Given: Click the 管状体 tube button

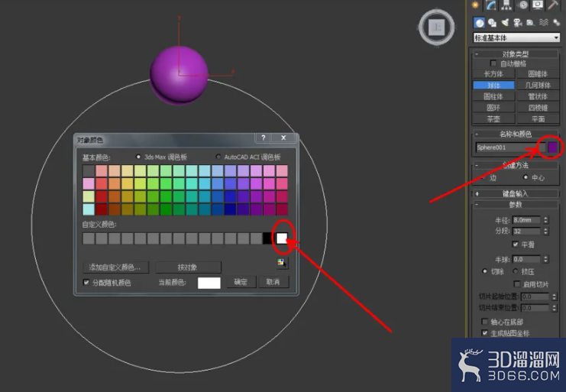Looking at the screenshot, I should 538,96.
